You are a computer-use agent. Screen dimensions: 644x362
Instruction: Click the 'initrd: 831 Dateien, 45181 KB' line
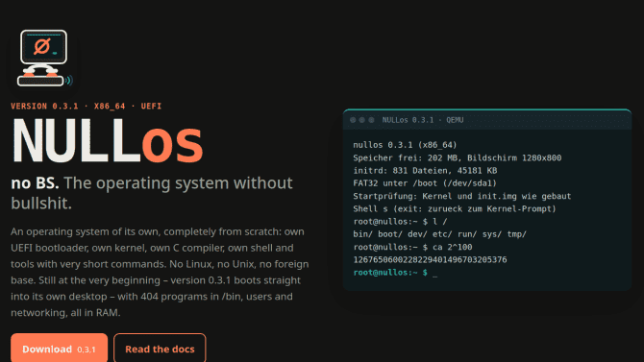[425, 170]
